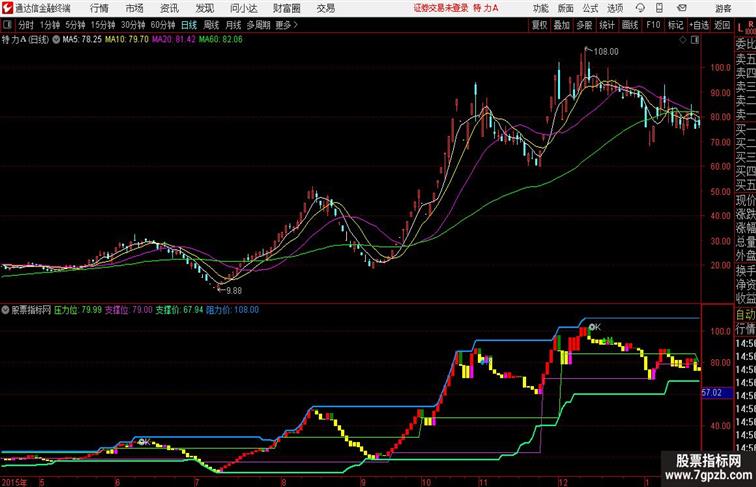The width and height of the screenshot is (756, 487).
Task: Expand the settings arrow beside 股票指标网 indicator
Action: pos(5,310)
